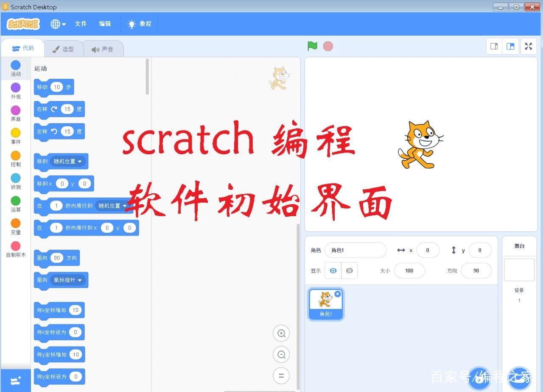Expand 鼠标指针 dropdown in 面向 block
This screenshot has height=392, width=543.
click(x=79, y=280)
